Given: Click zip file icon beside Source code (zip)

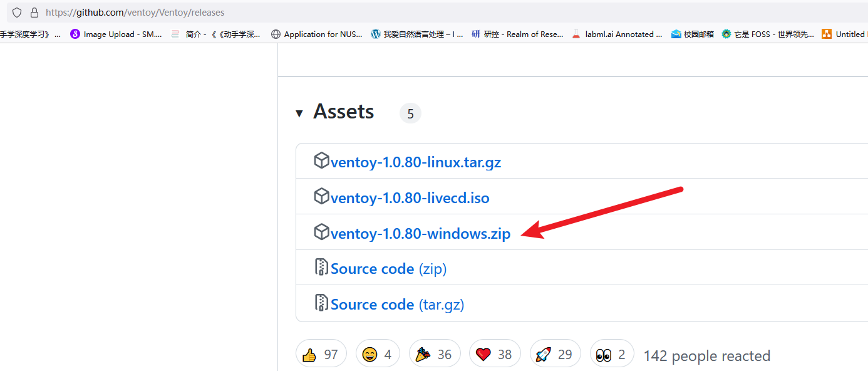Looking at the screenshot, I should coord(321,267).
